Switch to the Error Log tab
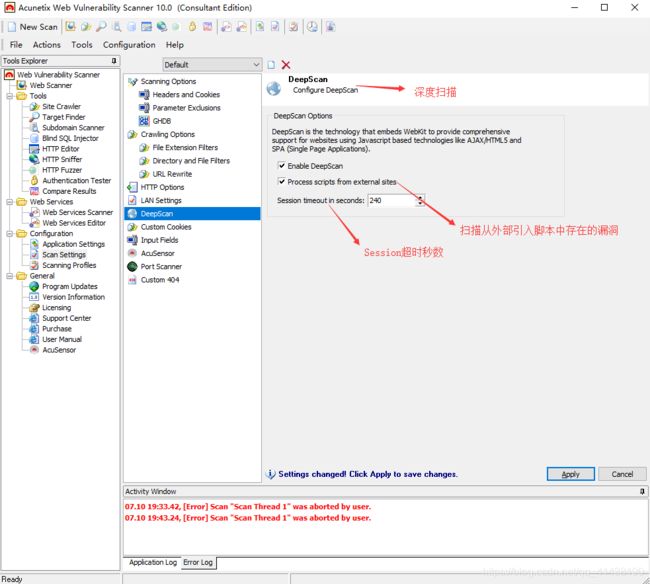This screenshot has width=650, height=584. (x=198, y=562)
